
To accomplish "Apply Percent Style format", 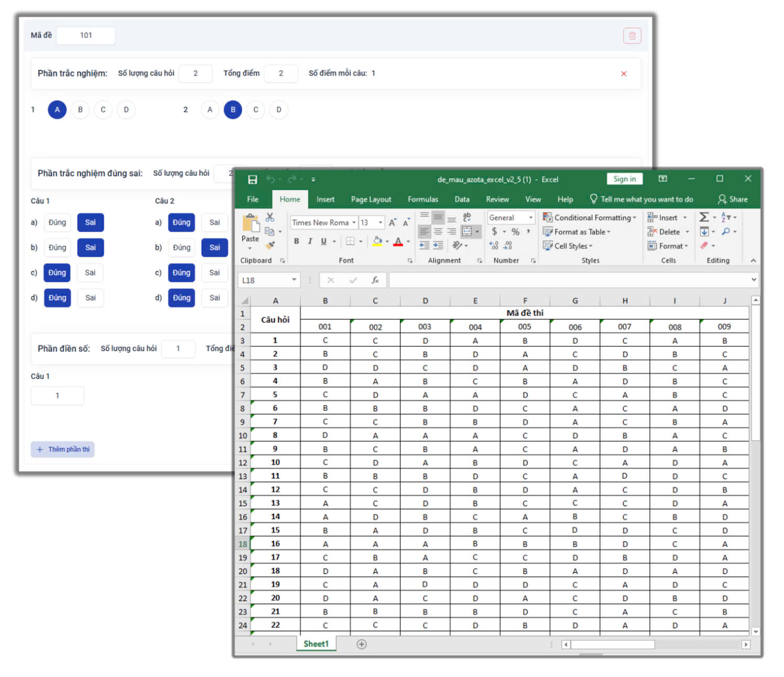I will [516, 232].
